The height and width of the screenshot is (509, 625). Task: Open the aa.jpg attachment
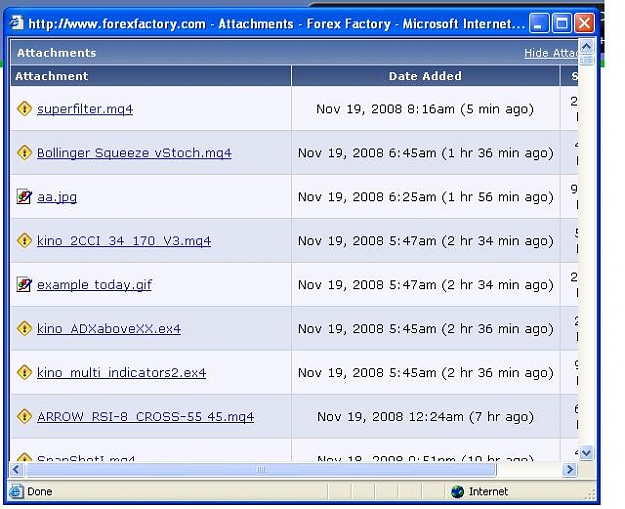[x=57, y=197]
